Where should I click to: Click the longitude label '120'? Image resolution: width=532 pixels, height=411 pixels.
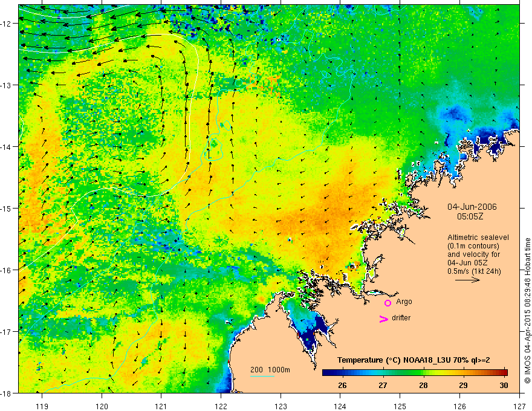(102, 406)
